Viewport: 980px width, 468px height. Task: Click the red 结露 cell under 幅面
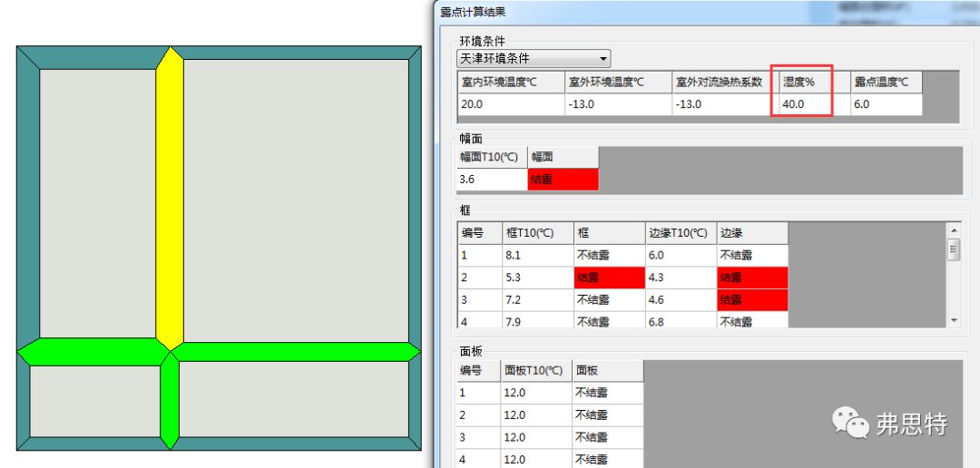(x=563, y=180)
